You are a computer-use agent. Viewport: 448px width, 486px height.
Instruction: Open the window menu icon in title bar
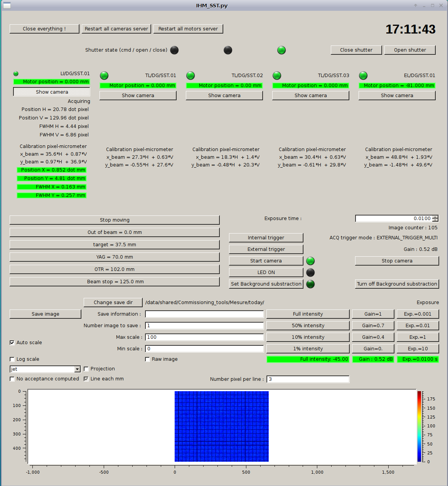click(7, 5)
